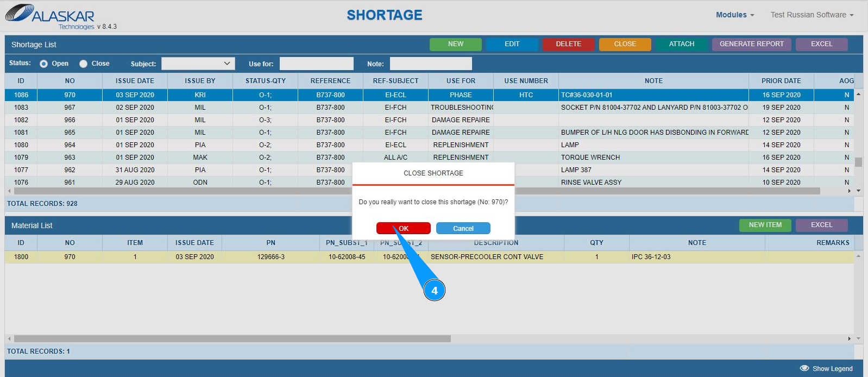This screenshot has height=377, width=868.
Task: Click NEW ITEM button in Material List
Action: coord(765,225)
